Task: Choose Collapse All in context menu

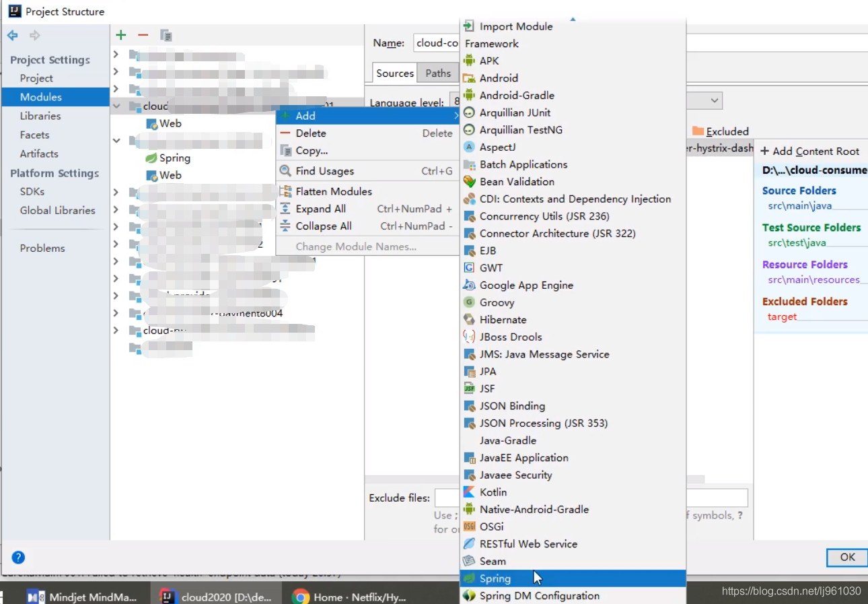Action: 367,226
